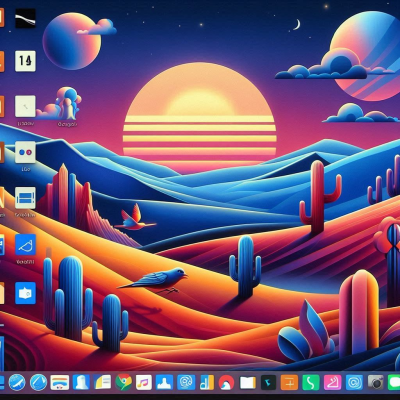Open the compass icon beside the rainbow icon
The image size is (400, 400).
coord(38,382)
